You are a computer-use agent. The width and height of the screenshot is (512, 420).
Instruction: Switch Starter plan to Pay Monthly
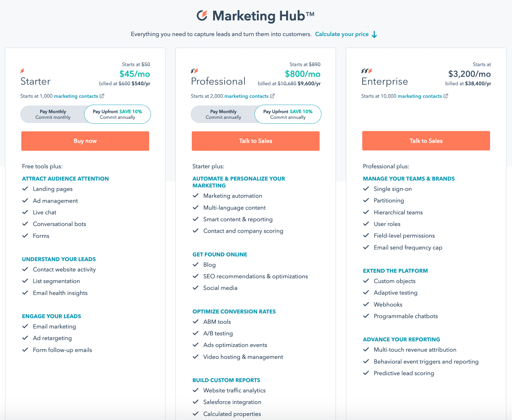tap(53, 114)
